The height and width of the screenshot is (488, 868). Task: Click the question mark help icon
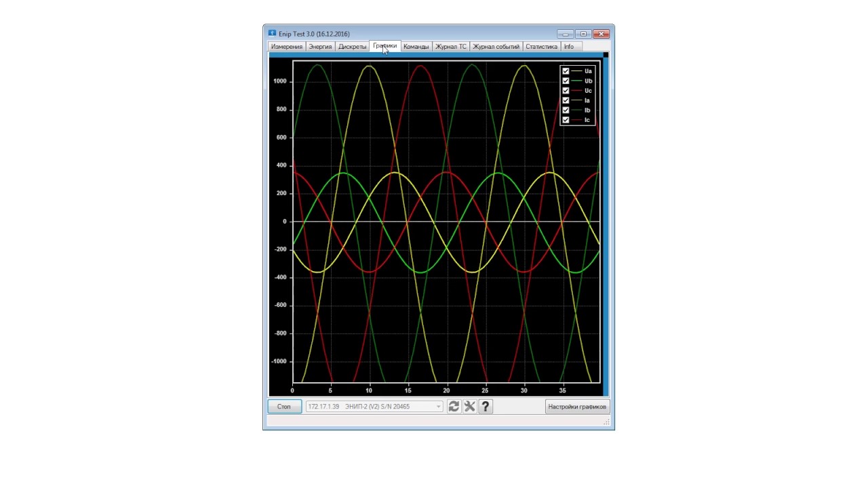click(x=486, y=407)
